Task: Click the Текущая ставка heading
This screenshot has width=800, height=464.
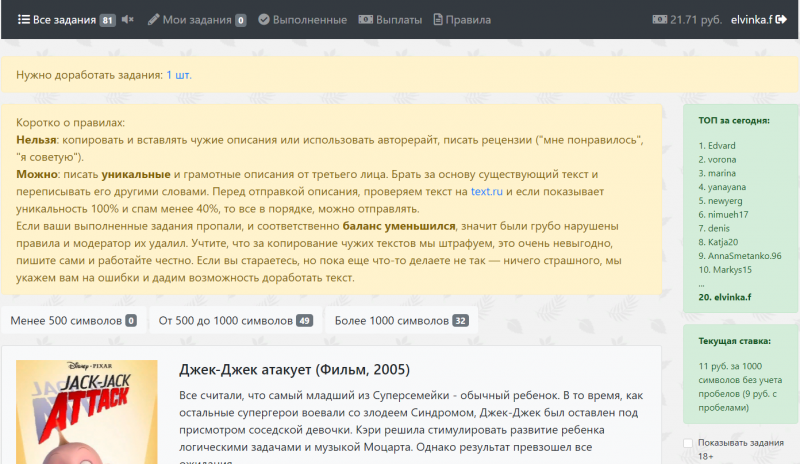Action: click(x=734, y=341)
